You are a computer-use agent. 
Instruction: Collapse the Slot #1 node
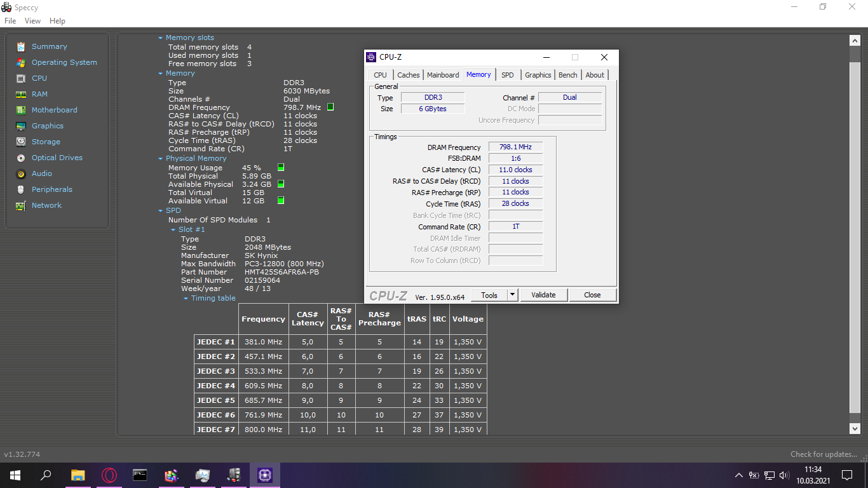pos(173,230)
